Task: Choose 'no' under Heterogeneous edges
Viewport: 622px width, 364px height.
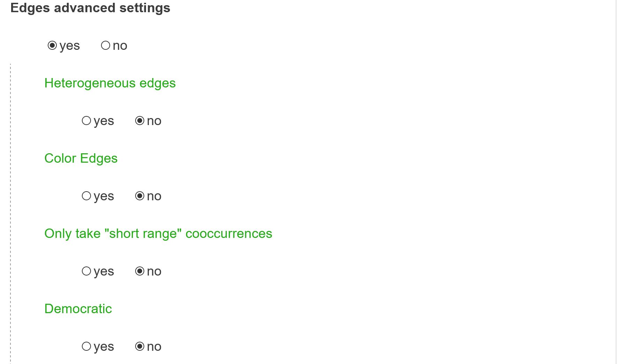Action: click(x=140, y=121)
